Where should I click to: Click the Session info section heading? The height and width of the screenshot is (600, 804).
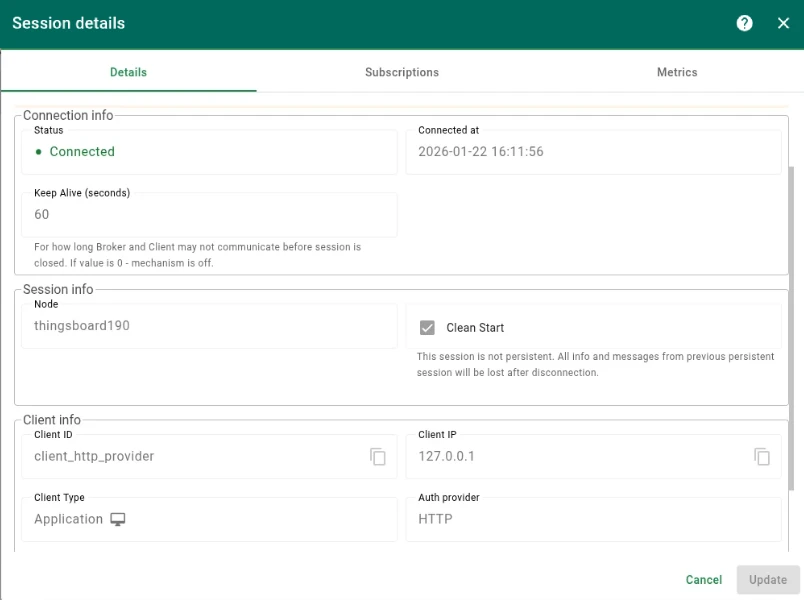(x=58, y=289)
